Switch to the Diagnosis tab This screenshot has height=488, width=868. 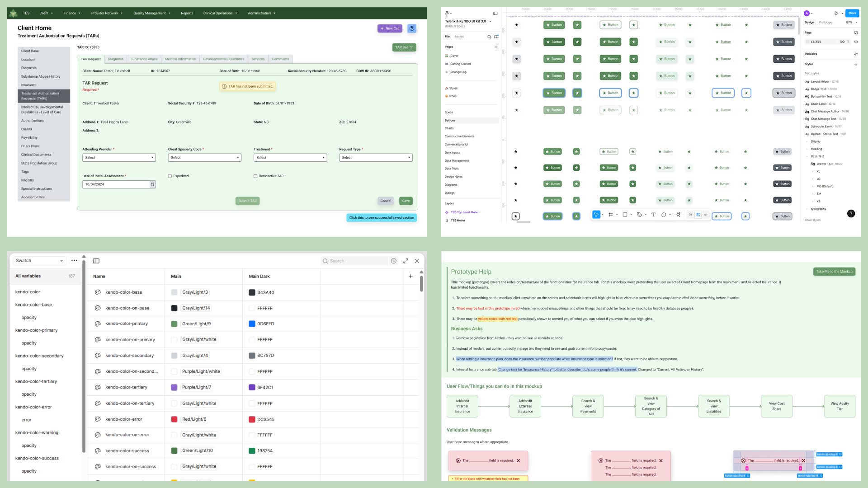[116, 59]
